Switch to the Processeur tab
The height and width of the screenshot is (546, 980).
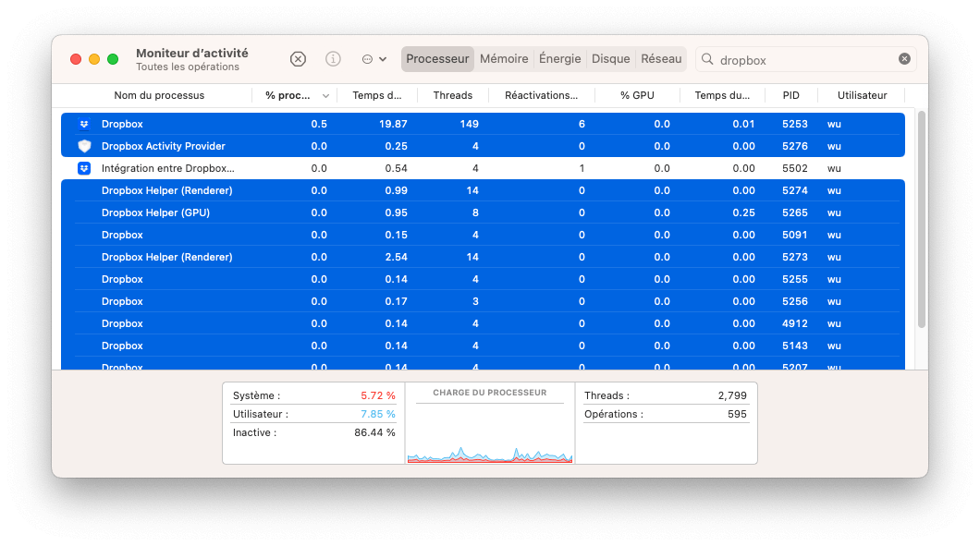tap(437, 59)
